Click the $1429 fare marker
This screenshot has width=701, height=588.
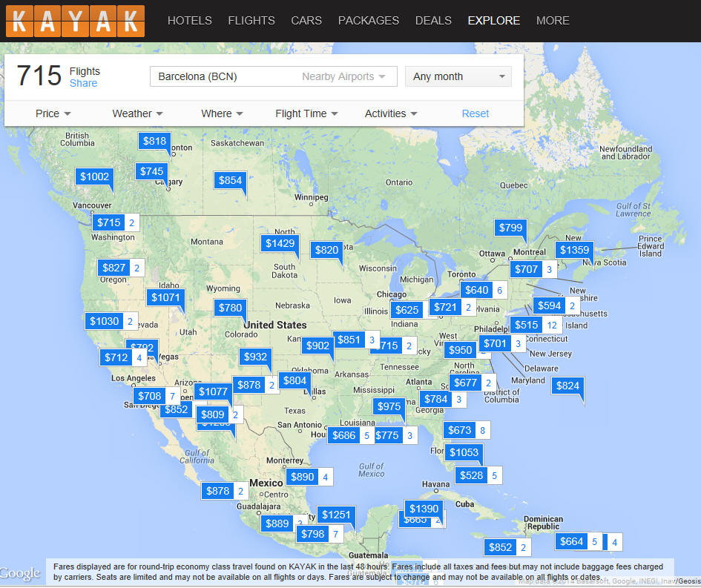tap(280, 243)
